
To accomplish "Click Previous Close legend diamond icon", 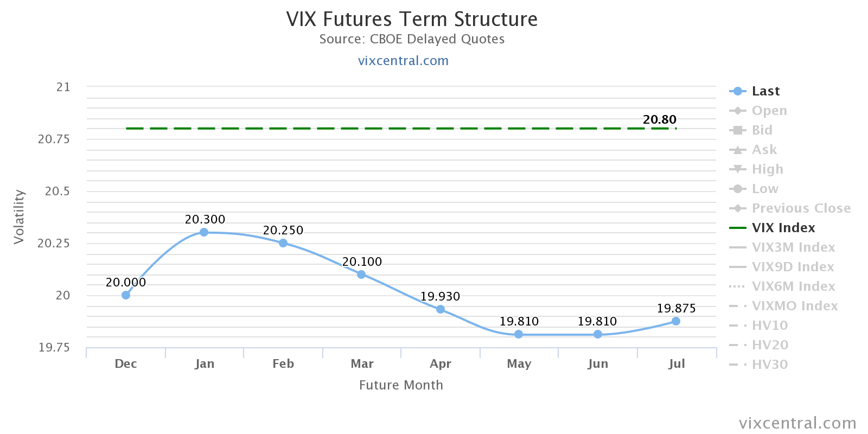I will (737, 208).
